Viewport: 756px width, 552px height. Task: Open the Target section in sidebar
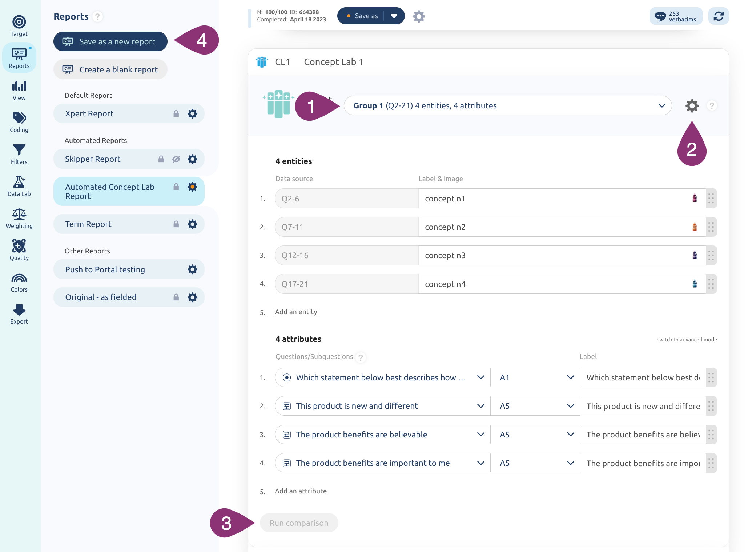pos(19,26)
